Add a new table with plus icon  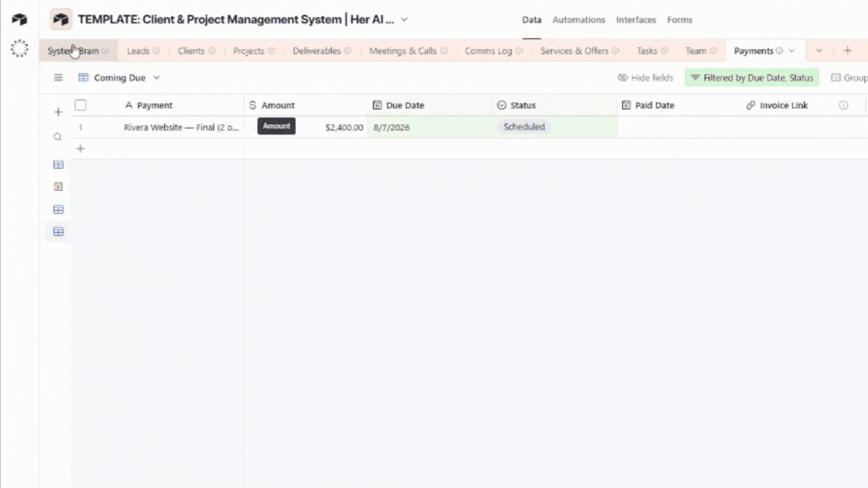tap(848, 51)
